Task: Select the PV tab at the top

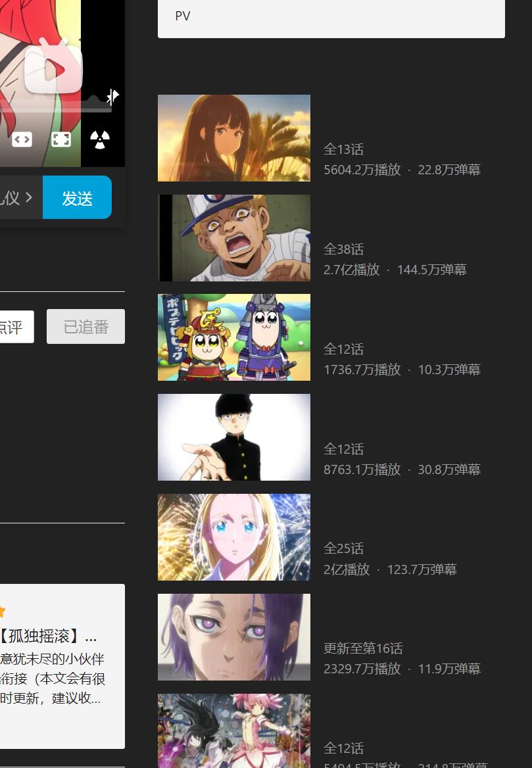Action: [182, 16]
